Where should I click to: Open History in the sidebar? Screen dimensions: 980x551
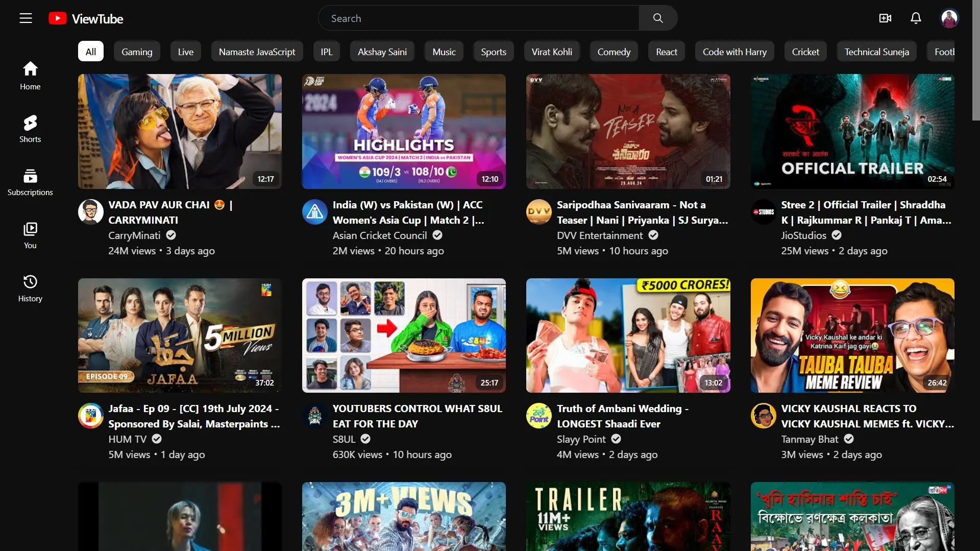[x=30, y=288]
